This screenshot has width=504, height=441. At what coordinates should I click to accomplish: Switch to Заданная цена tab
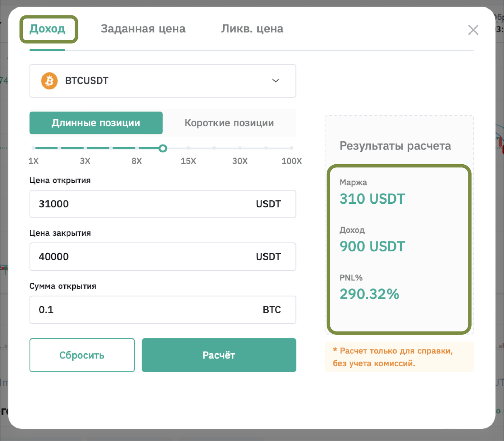coord(143,29)
